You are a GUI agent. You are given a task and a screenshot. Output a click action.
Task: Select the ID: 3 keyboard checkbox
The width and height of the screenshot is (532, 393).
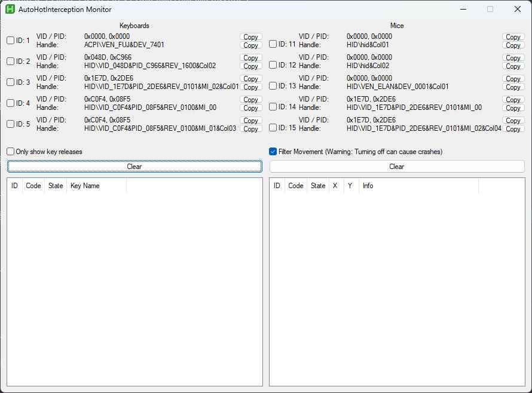pyautogui.click(x=10, y=82)
